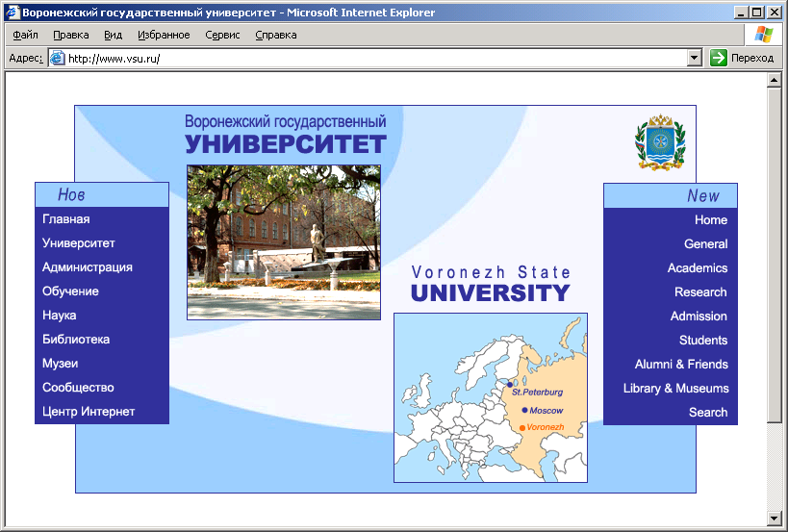Close the Internet Explorer window
Viewport: 788px width, 532px height.
click(774, 13)
